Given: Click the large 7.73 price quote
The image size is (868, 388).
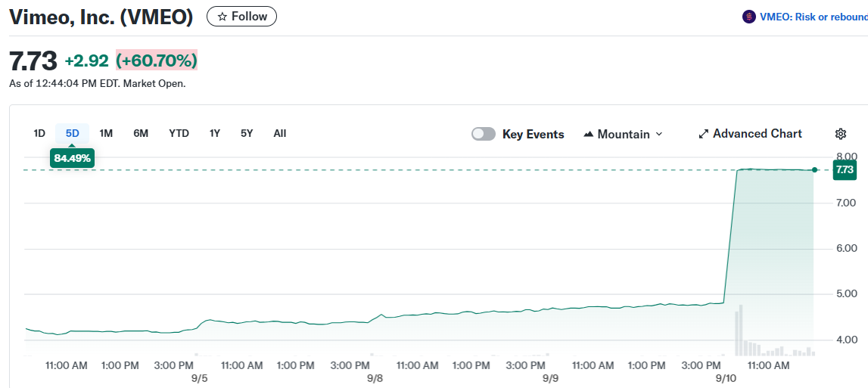Looking at the screenshot, I should coord(33,61).
